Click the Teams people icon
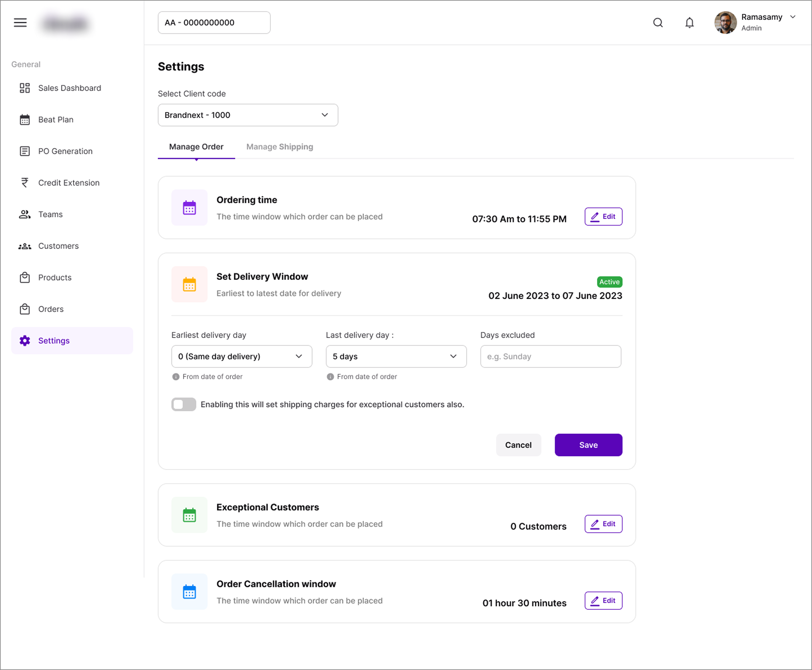 pyautogui.click(x=25, y=214)
